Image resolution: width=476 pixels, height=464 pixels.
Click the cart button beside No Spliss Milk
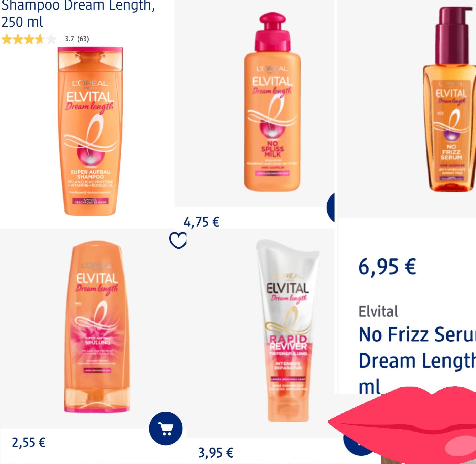pos(331,208)
